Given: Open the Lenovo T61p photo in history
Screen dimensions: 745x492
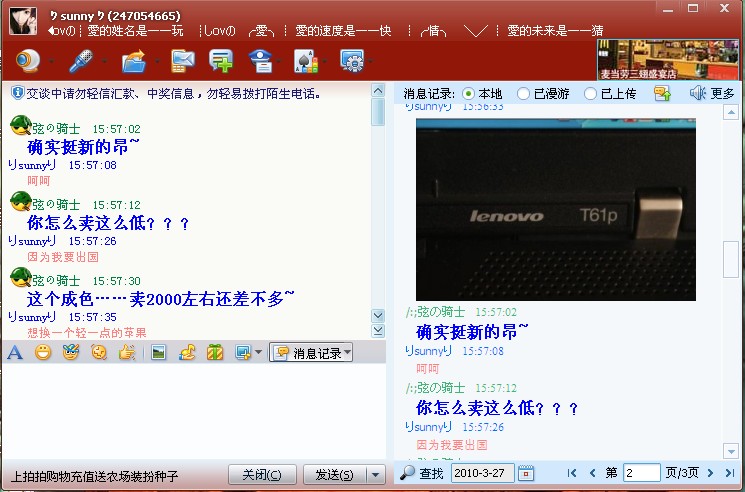Looking at the screenshot, I should [x=555, y=209].
